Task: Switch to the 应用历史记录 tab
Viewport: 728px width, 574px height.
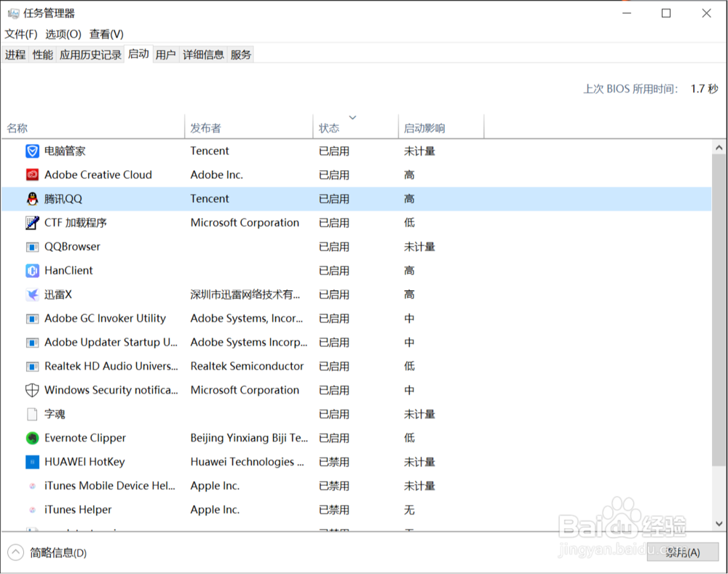Action: (x=90, y=55)
